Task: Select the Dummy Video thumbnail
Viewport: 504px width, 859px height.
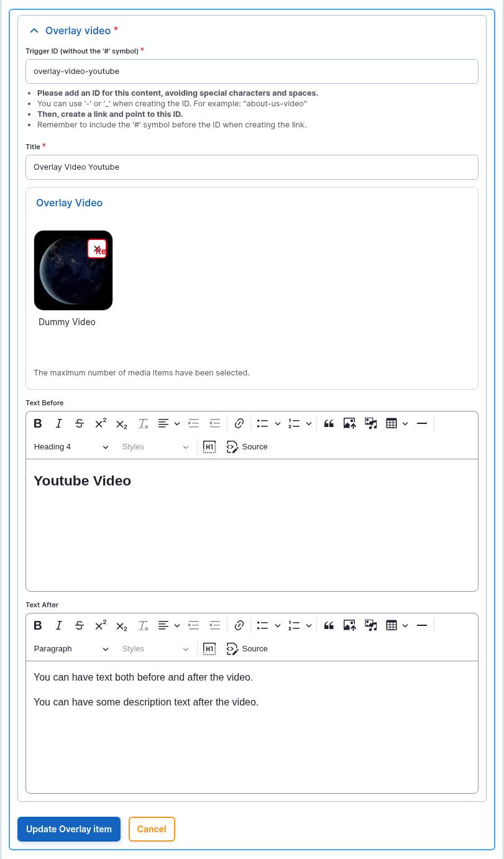Action: (73, 270)
